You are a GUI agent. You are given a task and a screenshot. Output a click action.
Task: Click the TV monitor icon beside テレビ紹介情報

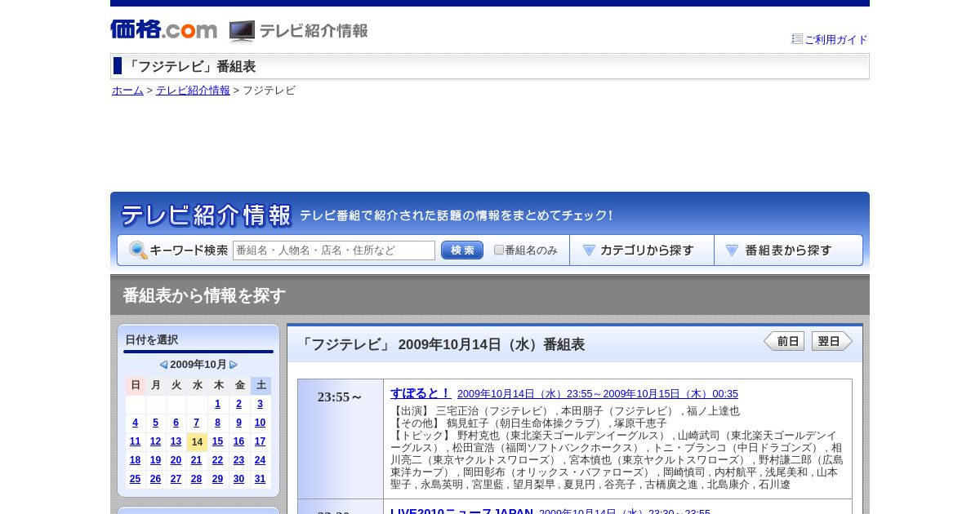point(242,31)
